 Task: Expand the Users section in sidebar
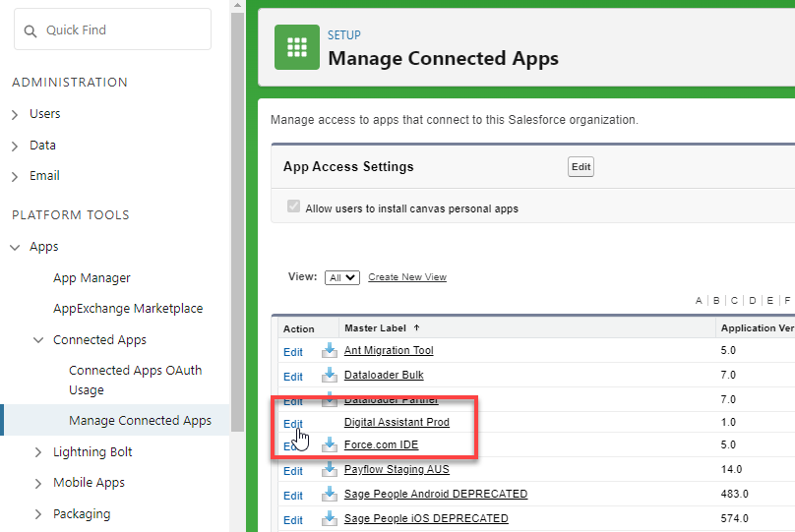(x=15, y=114)
